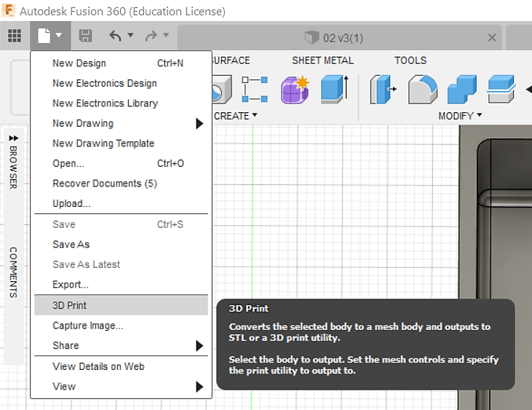532x410 pixels.
Task: Click the Save floppy disk icon
Action: 85,36
